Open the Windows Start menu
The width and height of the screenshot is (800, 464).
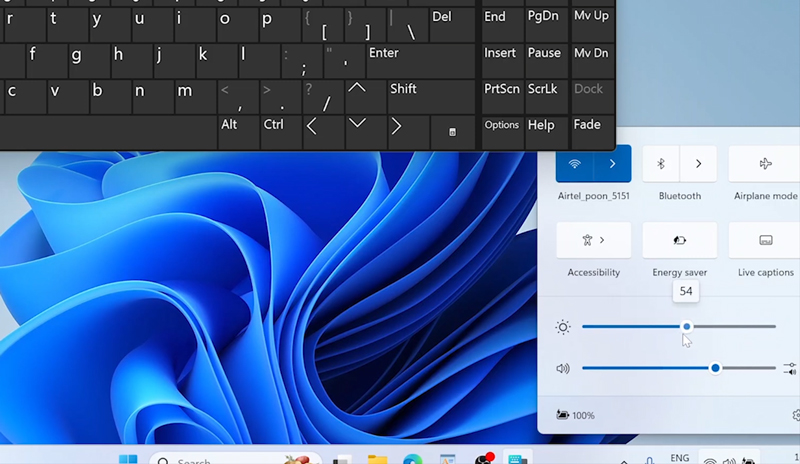click(128, 459)
